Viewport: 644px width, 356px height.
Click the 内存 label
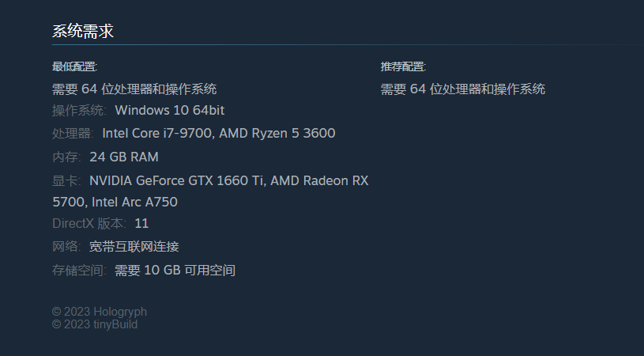[66, 157]
